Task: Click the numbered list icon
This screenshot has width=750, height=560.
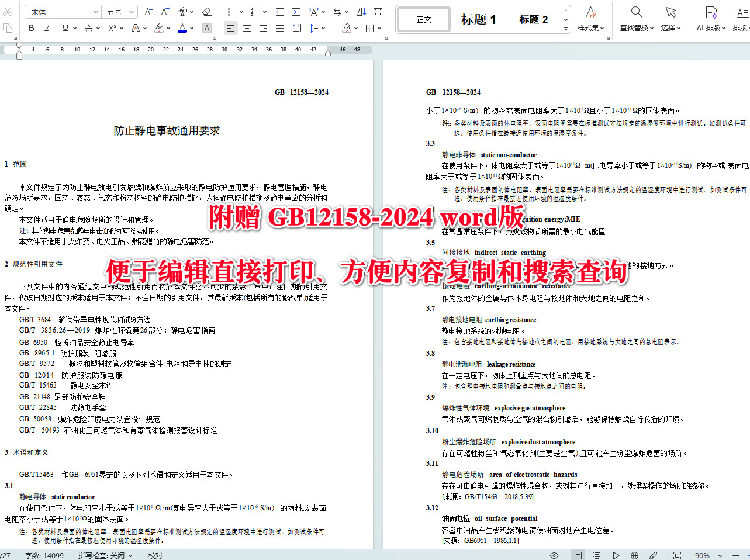Action: tap(255, 12)
